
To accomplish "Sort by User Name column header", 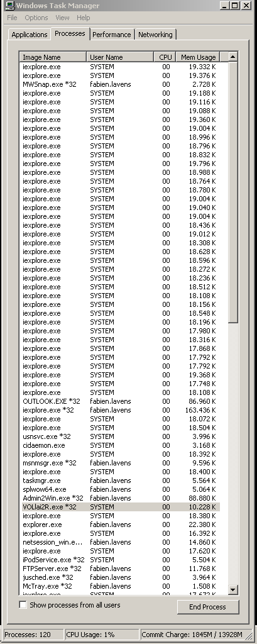I will click(120, 57).
